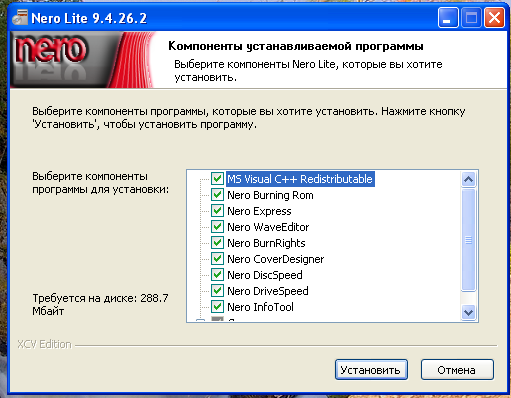Toggle Nero BurnRights checkbox
Image resolution: width=511 pixels, height=398 pixels.
(217, 243)
